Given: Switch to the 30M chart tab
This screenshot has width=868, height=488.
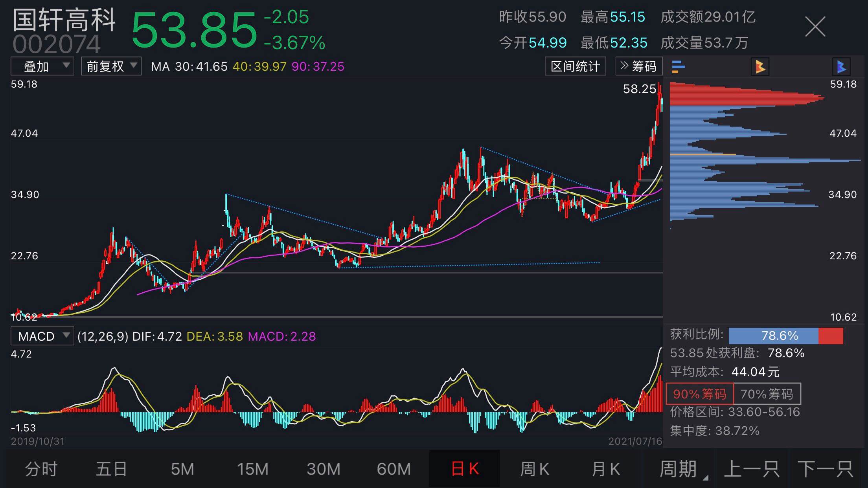Looking at the screenshot, I should [323, 469].
